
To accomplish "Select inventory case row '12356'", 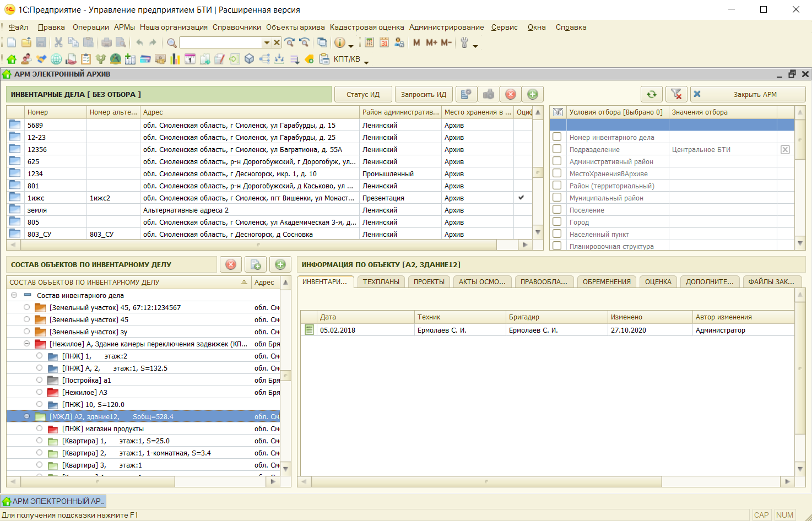I will (x=269, y=149).
